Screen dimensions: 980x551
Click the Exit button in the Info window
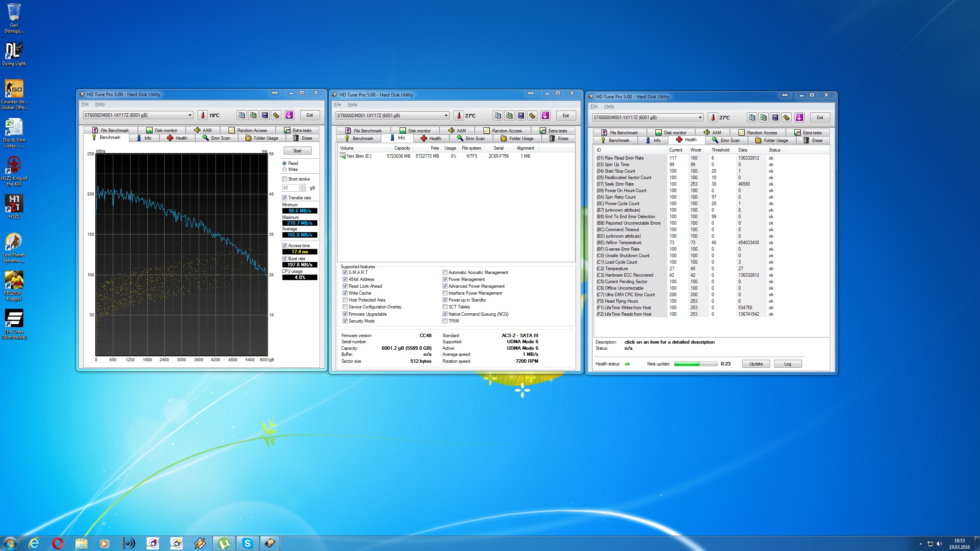coord(566,116)
